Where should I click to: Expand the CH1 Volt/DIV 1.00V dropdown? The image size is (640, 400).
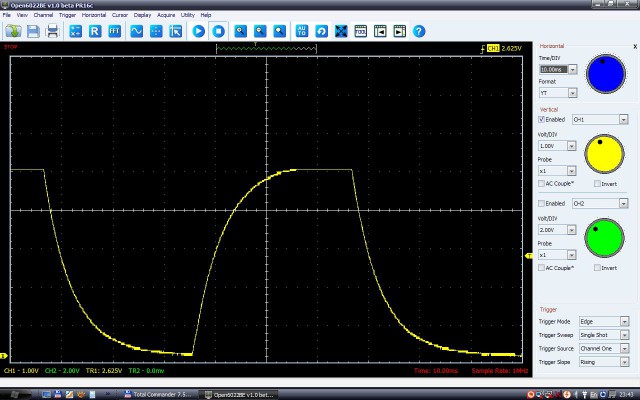pyautogui.click(x=571, y=146)
